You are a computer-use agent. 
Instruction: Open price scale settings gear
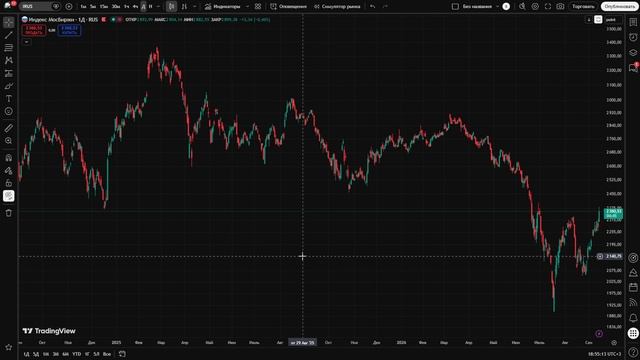(x=614, y=343)
